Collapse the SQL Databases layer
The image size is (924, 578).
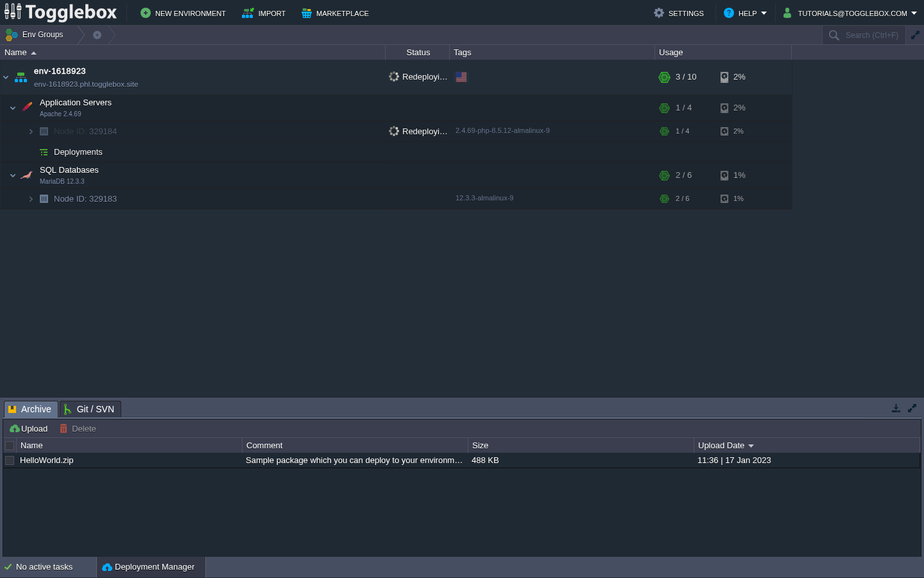(x=13, y=175)
